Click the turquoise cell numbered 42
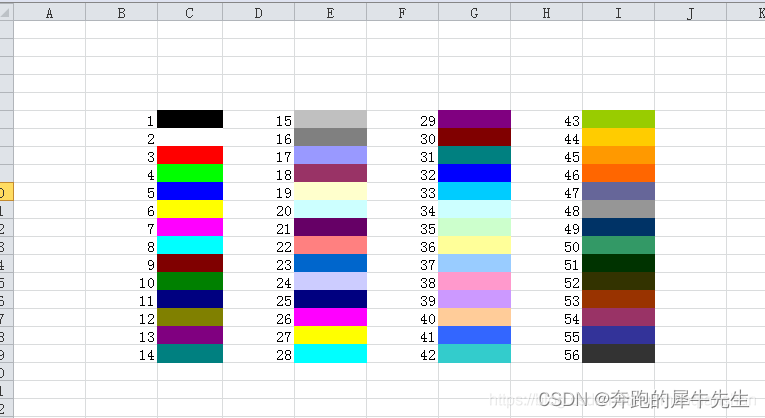 474,353
